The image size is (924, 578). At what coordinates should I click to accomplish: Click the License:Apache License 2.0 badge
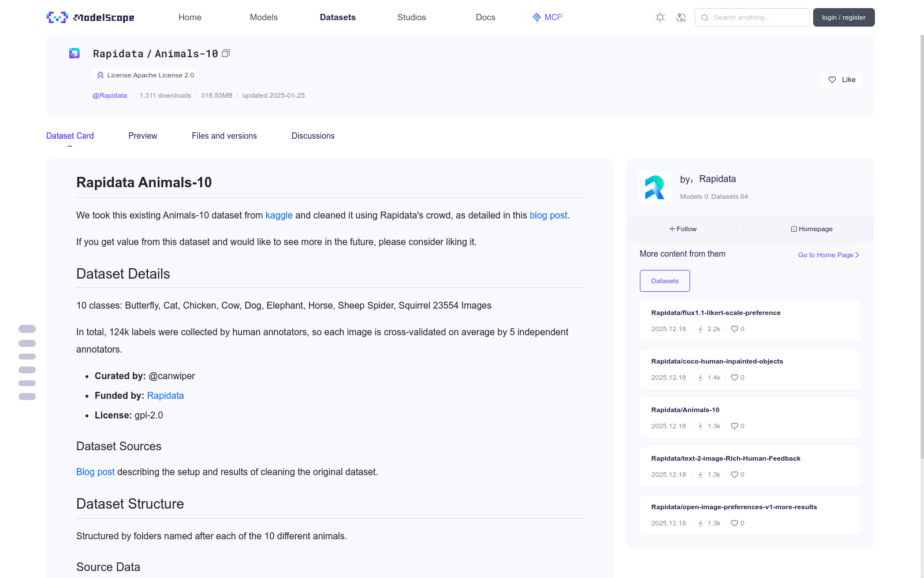[145, 75]
